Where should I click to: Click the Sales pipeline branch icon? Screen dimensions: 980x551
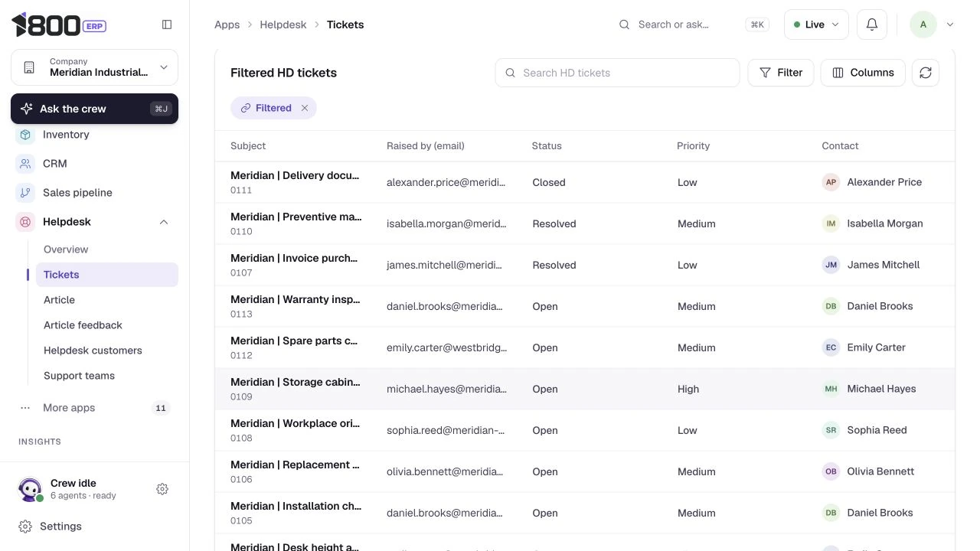click(x=25, y=193)
